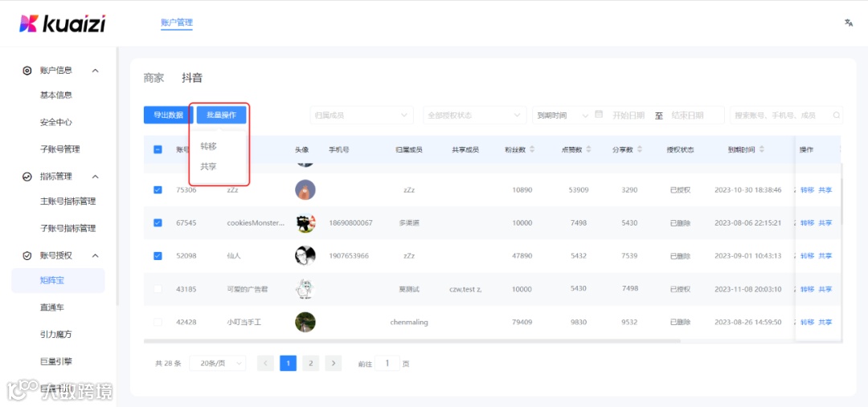Click the sidebar vertical scrollbar
The height and width of the screenshot is (407, 868).
pos(117,176)
